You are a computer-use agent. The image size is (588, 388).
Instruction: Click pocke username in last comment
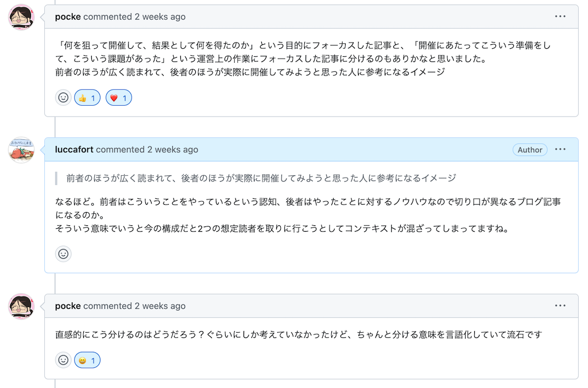(x=68, y=306)
